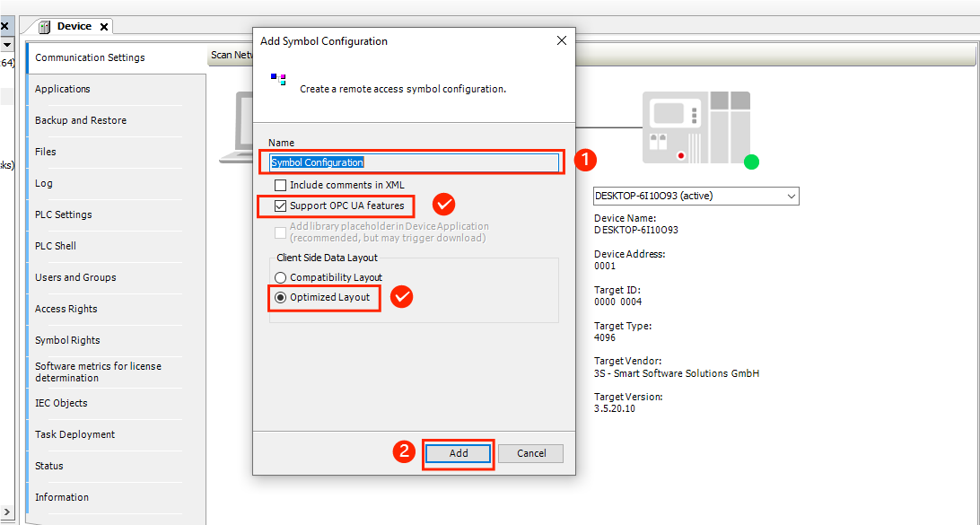
Task: Enable the Include comments in XML checkbox
Action: [281, 185]
